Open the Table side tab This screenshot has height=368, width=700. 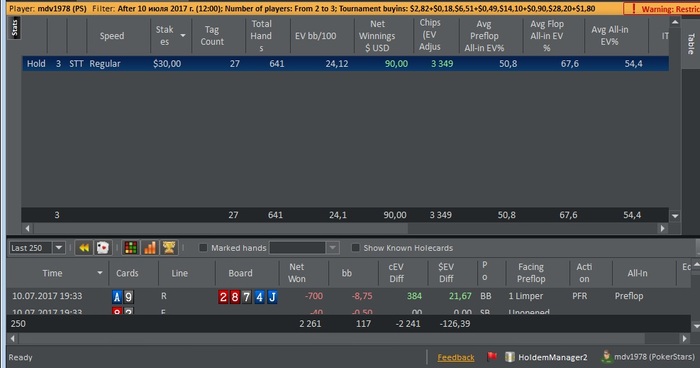[x=691, y=43]
